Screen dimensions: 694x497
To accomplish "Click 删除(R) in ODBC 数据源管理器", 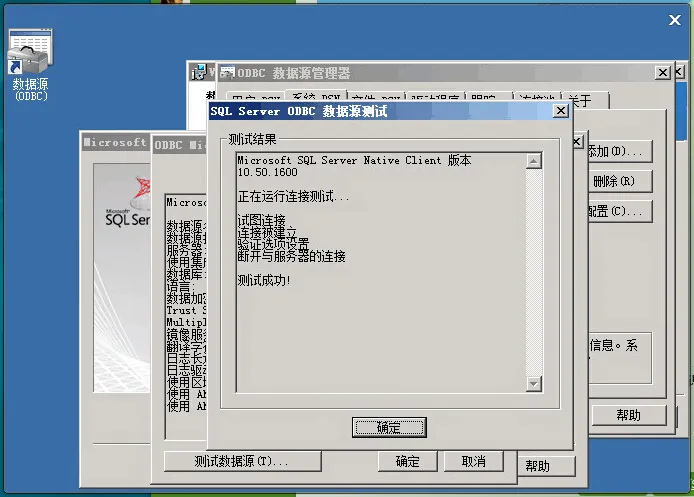I will click(620, 181).
